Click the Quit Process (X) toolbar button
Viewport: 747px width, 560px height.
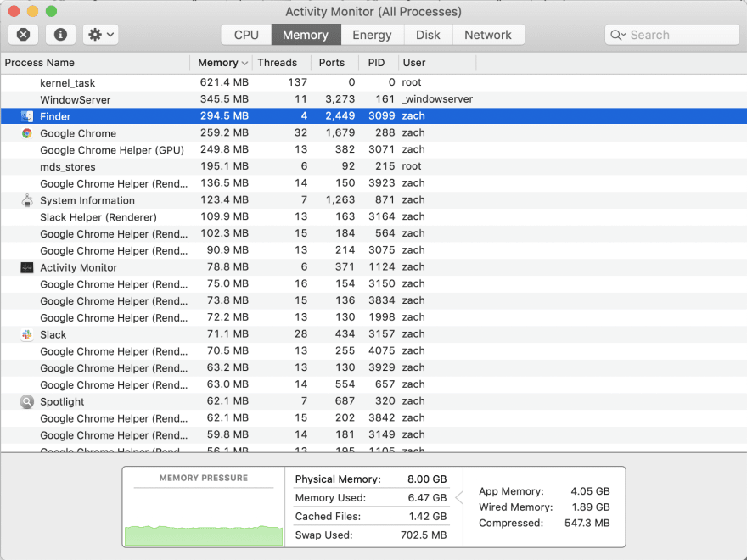point(24,35)
